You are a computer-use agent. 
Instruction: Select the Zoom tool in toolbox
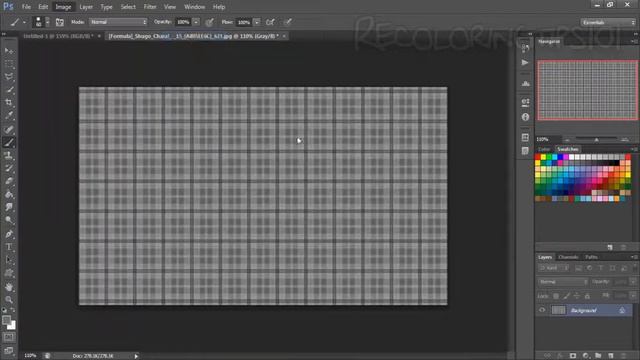coord(9,300)
